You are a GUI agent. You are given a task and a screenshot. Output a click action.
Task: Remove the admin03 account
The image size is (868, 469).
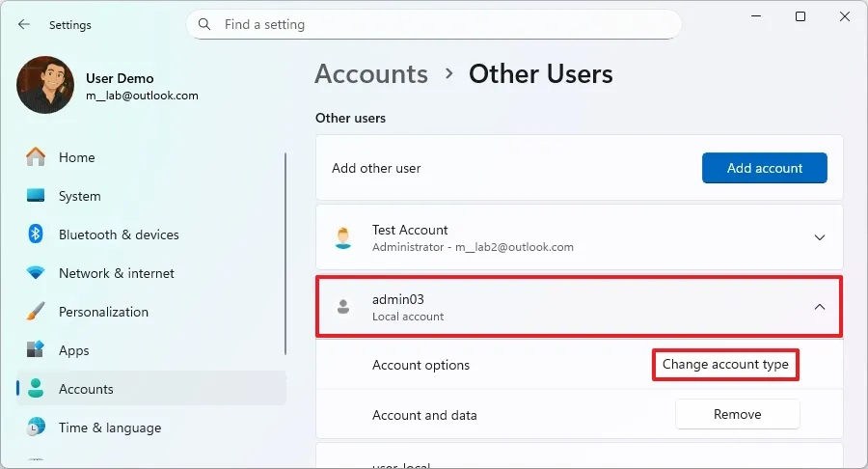coord(737,414)
